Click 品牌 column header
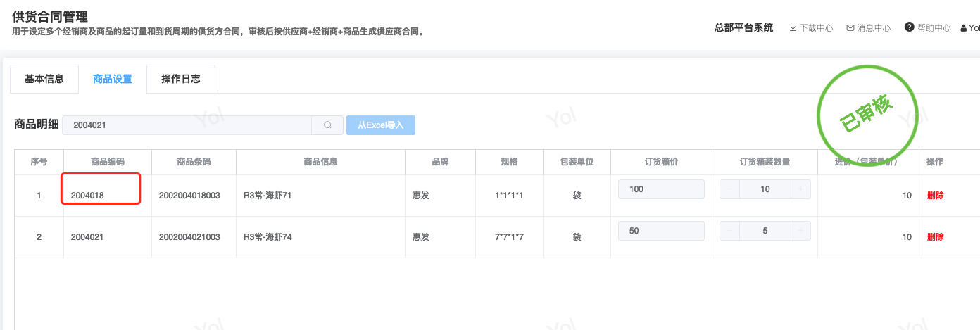This screenshot has width=980, height=330. click(x=440, y=162)
